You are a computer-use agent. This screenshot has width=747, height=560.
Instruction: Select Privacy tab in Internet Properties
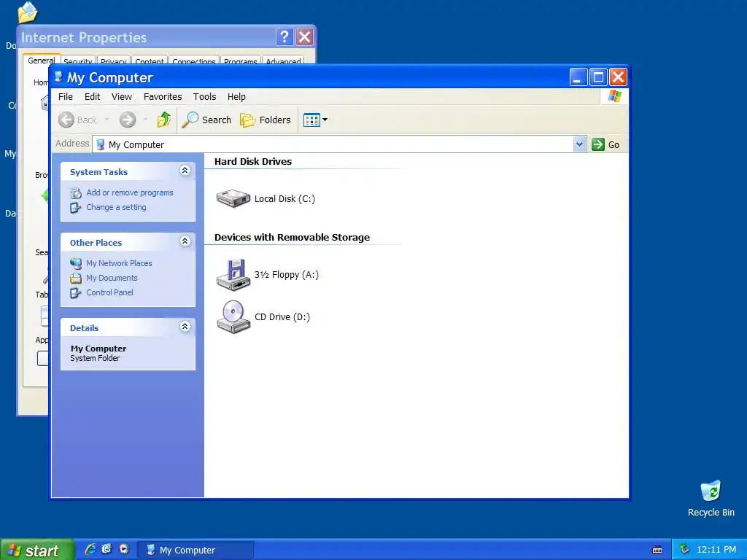(113, 61)
